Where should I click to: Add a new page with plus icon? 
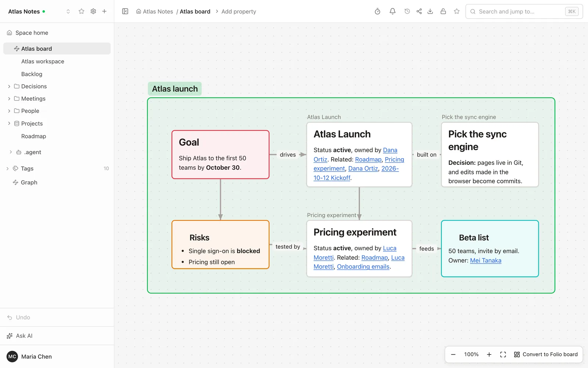[x=104, y=11]
